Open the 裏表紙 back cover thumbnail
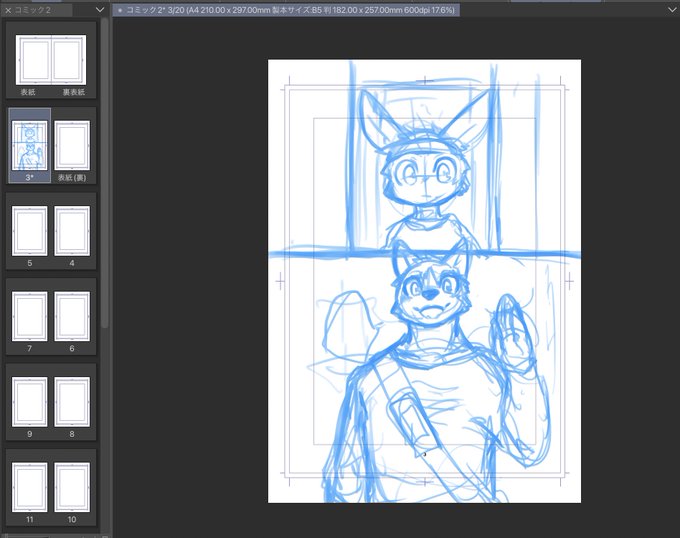Screen dimensions: 680x538 pyautogui.click(x=69, y=60)
